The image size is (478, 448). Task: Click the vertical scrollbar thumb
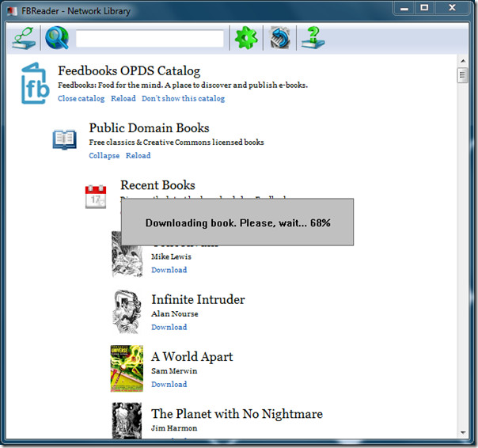click(x=462, y=75)
